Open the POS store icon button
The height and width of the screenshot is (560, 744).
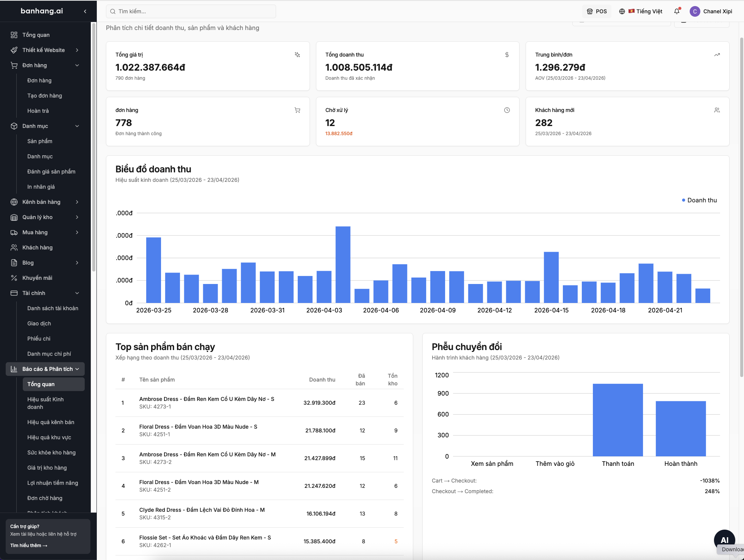(597, 11)
